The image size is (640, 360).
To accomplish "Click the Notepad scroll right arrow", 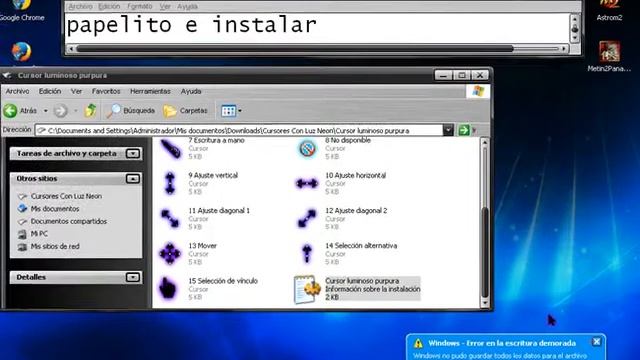I will [x=564, y=49].
